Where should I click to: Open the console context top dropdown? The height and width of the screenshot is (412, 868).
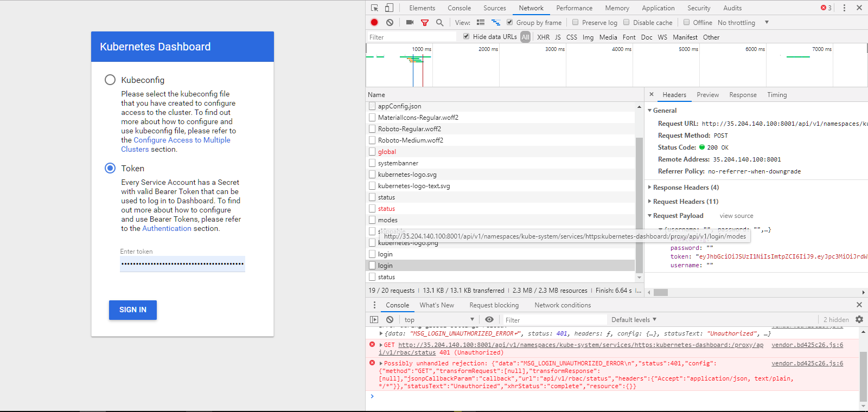coord(438,320)
